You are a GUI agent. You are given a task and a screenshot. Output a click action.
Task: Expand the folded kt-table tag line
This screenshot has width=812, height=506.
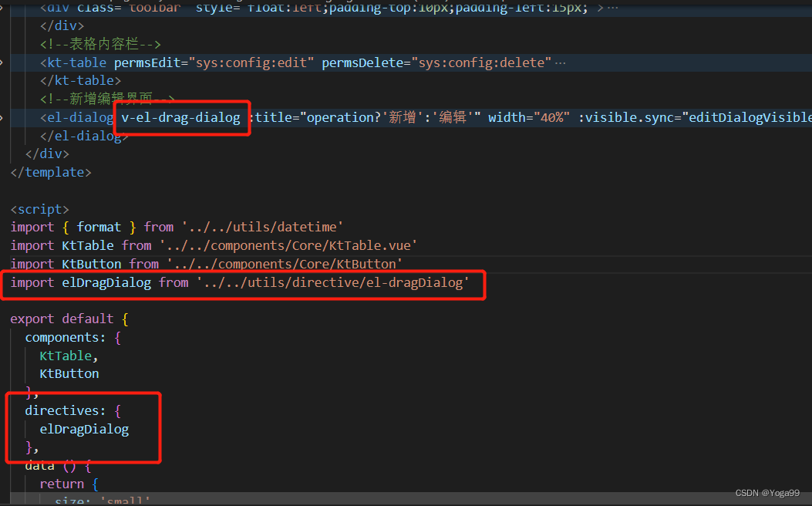pos(2,62)
